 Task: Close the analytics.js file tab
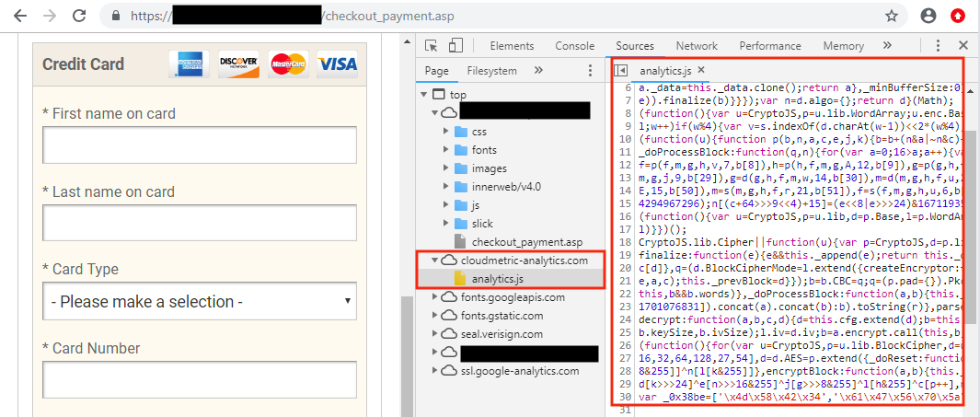[700, 70]
